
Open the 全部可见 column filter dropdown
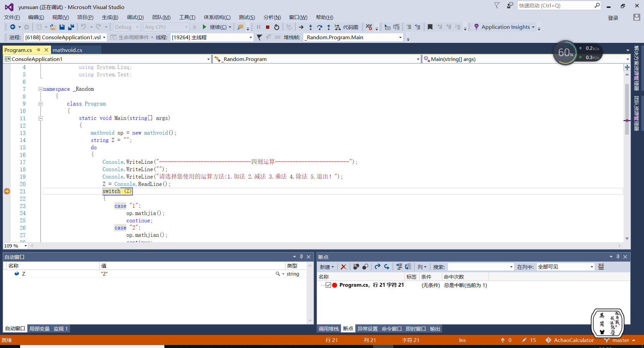pos(565,267)
